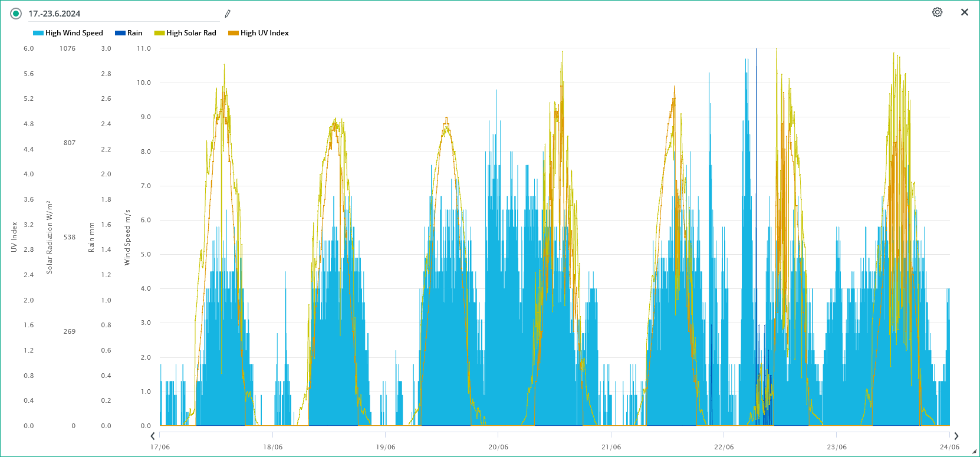Select the 22/06 date label on axis
980x457 pixels.
(x=724, y=447)
